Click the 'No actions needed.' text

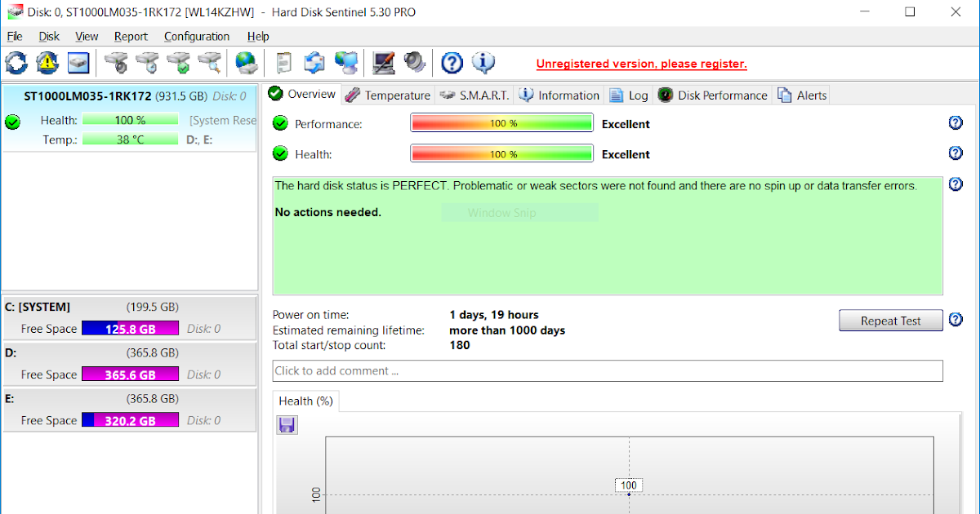[327, 212]
